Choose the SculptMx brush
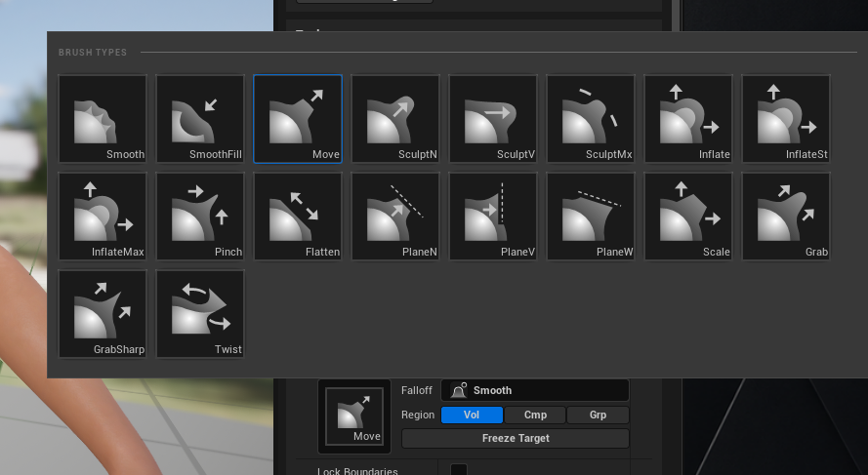This screenshot has width=868, height=475. coord(591,119)
